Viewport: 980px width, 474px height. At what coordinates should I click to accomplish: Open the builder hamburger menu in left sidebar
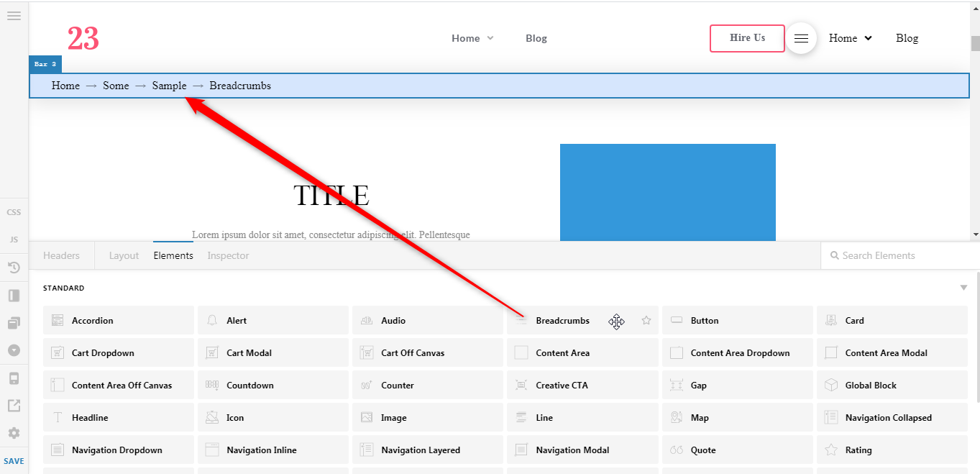14,15
